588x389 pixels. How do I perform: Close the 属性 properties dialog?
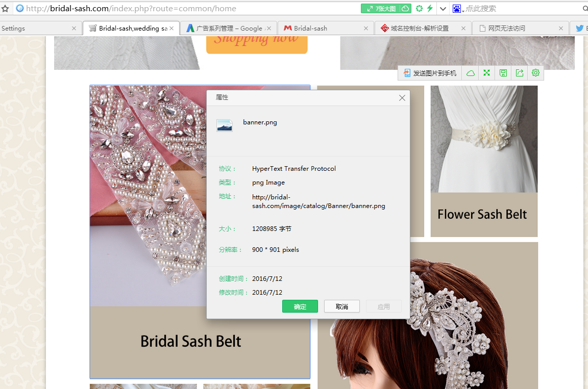(x=402, y=98)
